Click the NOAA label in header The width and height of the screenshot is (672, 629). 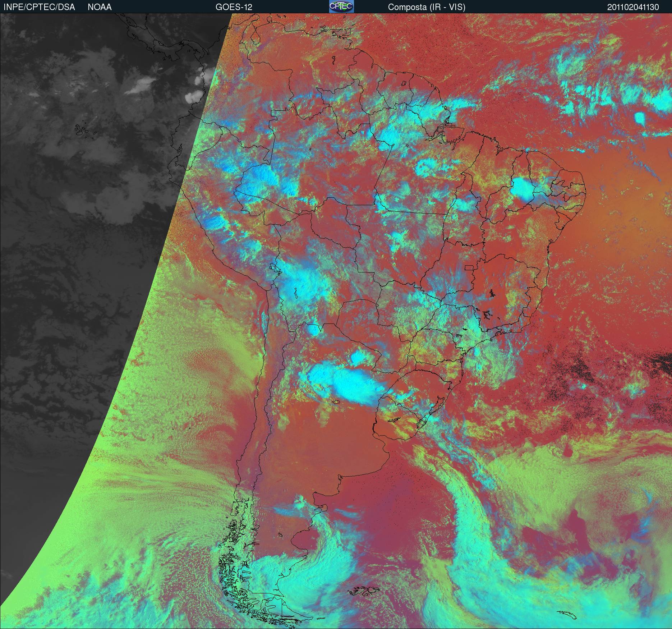(x=100, y=7)
